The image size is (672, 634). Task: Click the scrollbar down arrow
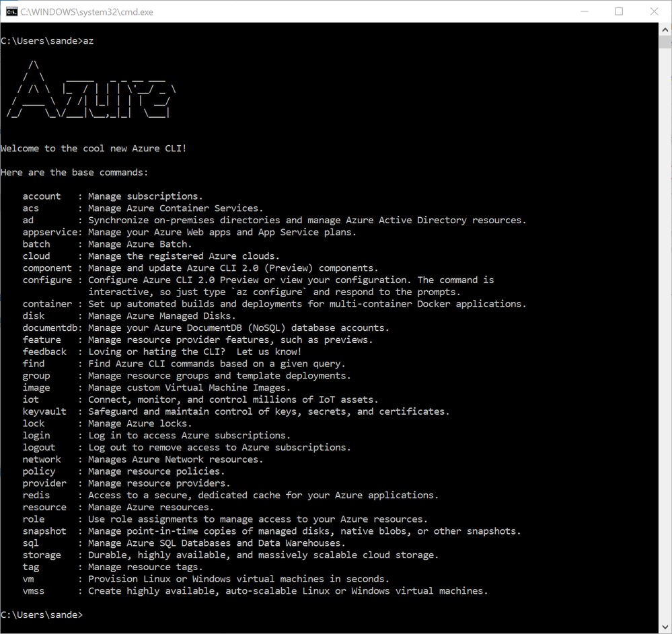click(x=665, y=627)
